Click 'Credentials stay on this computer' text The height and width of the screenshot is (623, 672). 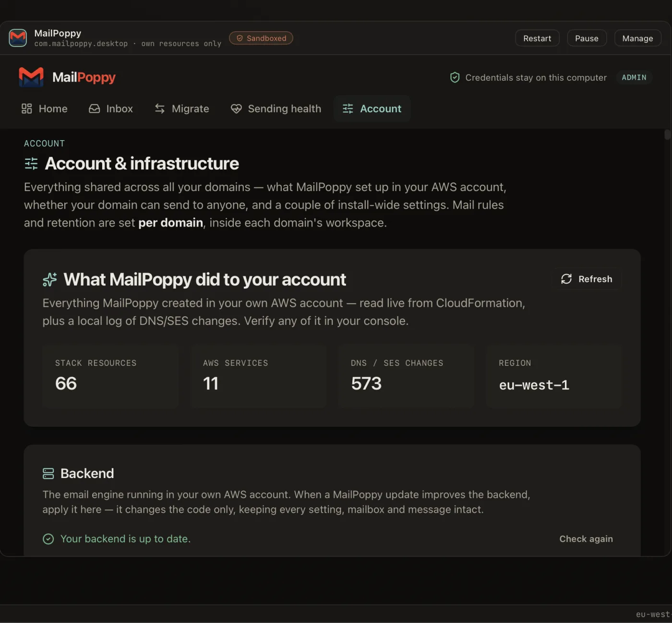(536, 78)
